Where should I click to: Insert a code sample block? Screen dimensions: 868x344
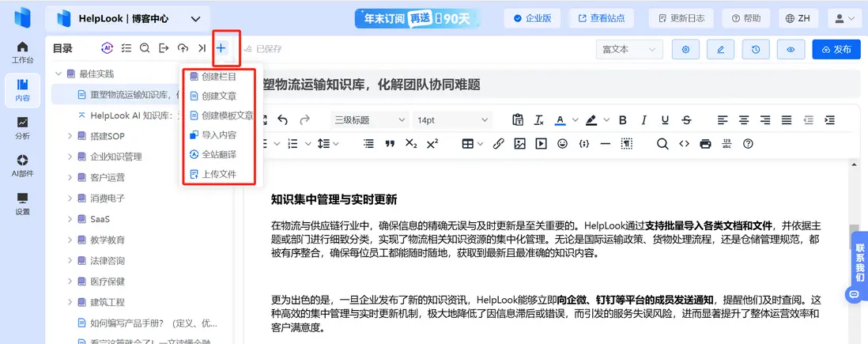(583, 143)
